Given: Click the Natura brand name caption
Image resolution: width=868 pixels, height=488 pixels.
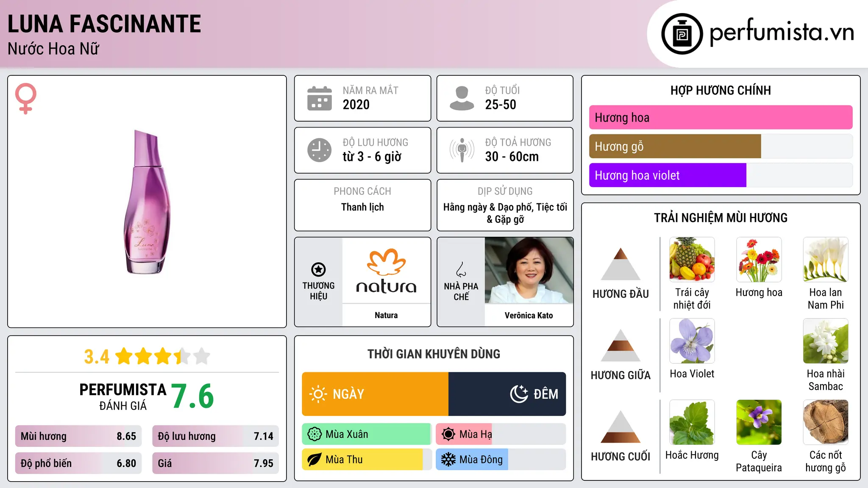Looking at the screenshot, I should [x=386, y=315].
